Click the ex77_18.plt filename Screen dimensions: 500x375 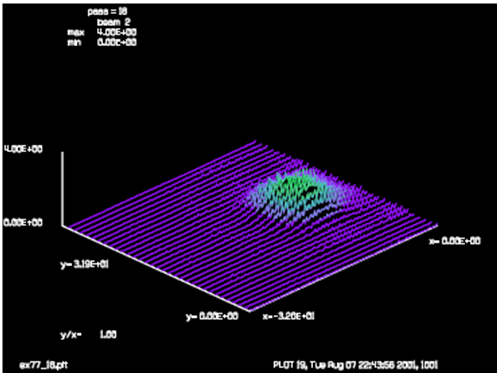click(44, 365)
